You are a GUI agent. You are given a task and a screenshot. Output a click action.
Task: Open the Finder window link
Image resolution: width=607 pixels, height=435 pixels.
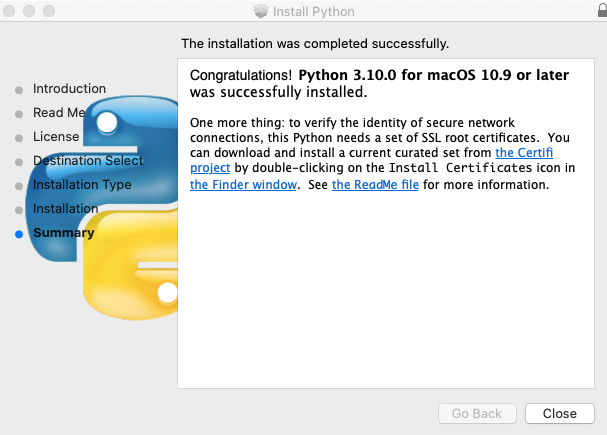click(x=243, y=185)
